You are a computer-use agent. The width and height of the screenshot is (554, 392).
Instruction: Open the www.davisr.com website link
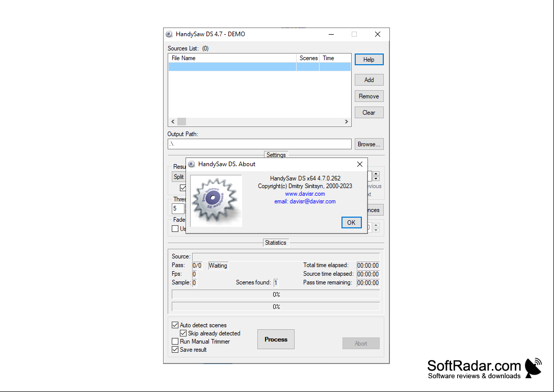[x=305, y=194]
